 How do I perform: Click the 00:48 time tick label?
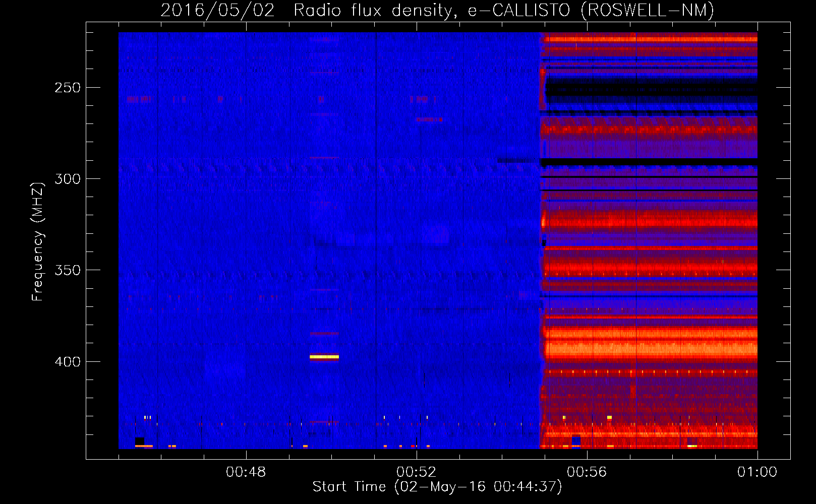(x=246, y=472)
